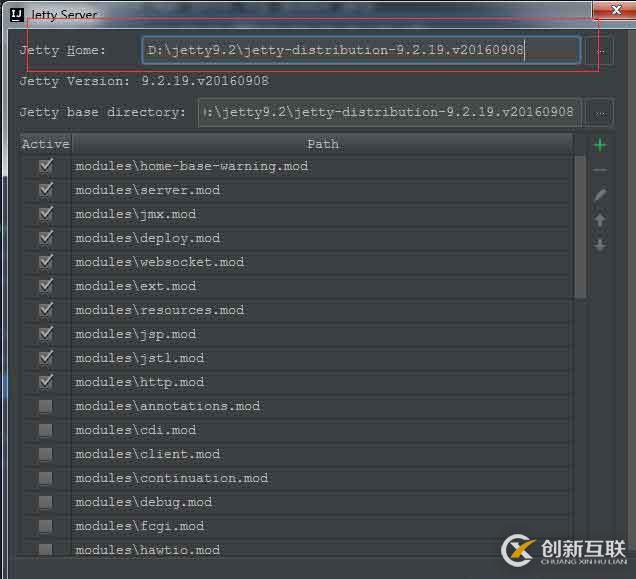636x579 pixels.
Task: Enable continuation.mod module checkbox
Action: [x=45, y=478]
